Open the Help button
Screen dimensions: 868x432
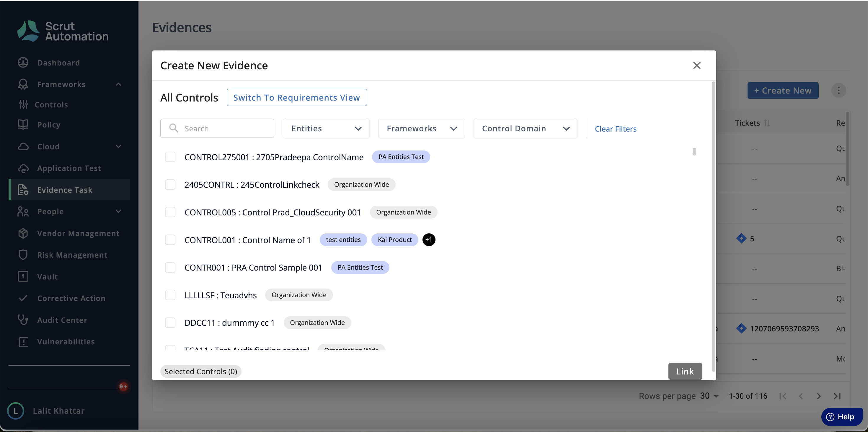[842, 417]
